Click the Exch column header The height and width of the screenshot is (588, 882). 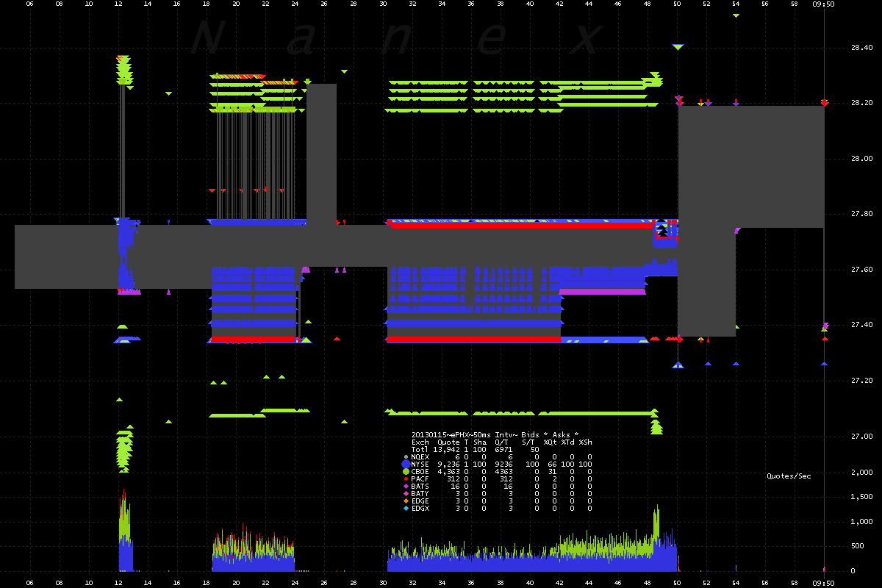click(420, 442)
